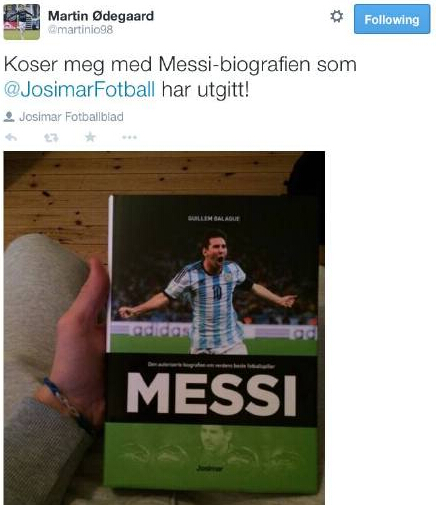
Task: Click the tagged person silhouette icon
Action: point(9,117)
